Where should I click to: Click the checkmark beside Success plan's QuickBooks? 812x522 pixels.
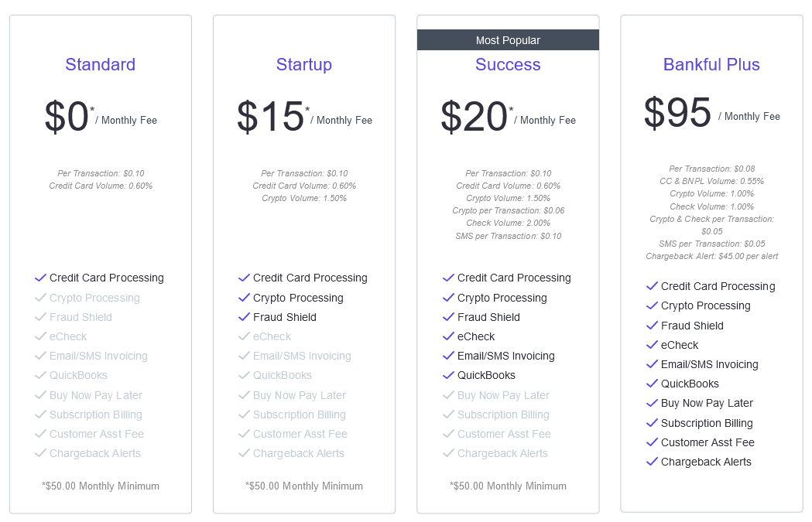tap(448, 375)
